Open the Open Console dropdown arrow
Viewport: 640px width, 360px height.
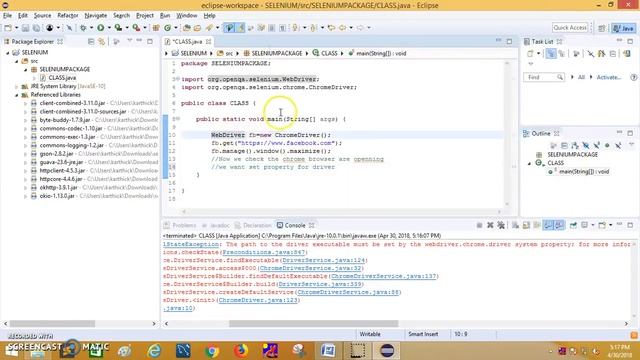[x=611, y=225]
